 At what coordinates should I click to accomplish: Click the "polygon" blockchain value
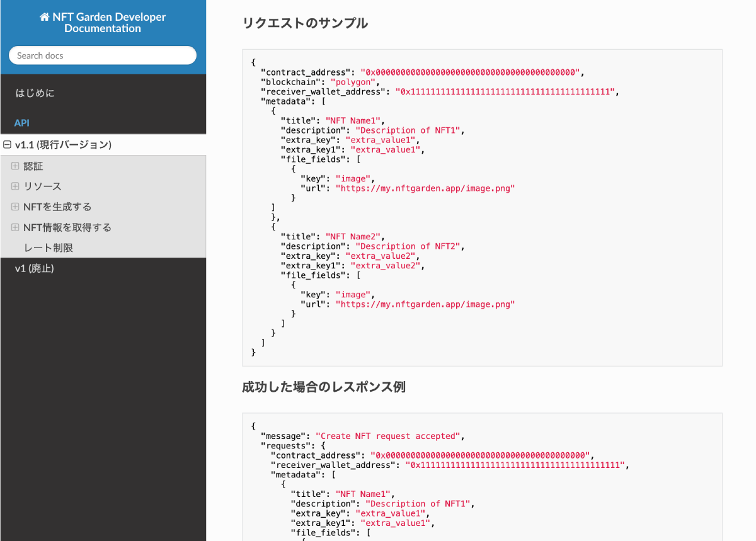[x=353, y=82]
